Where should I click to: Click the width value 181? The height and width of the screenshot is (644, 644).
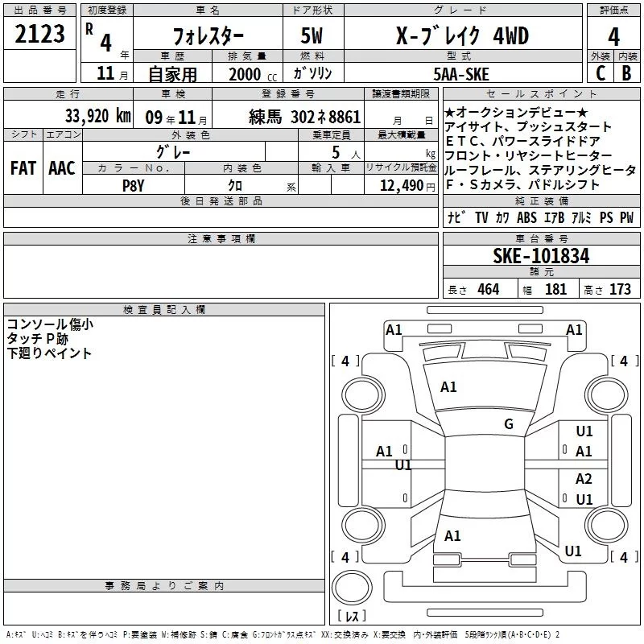[x=555, y=289]
